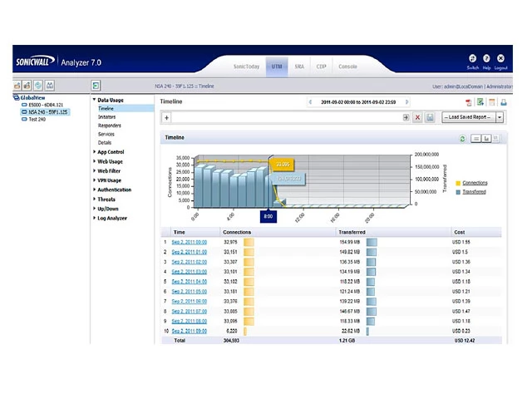Screen dimensions: 532x399
Task: Click the printer icon
Action: click(503, 102)
